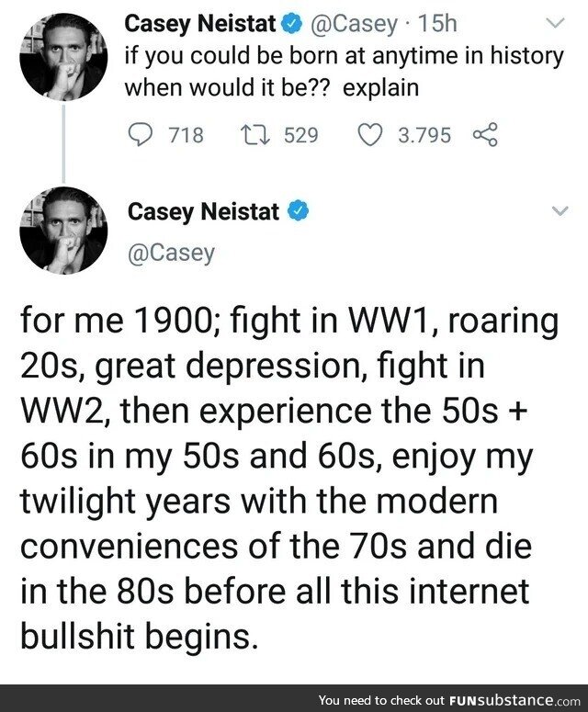This screenshot has width=588, height=712.
Task: Click the 529 retweets count
Action: (300, 136)
